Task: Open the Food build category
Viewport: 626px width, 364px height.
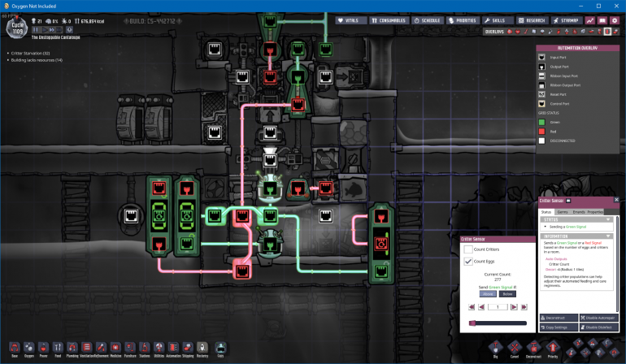Action: pos(58,348)
